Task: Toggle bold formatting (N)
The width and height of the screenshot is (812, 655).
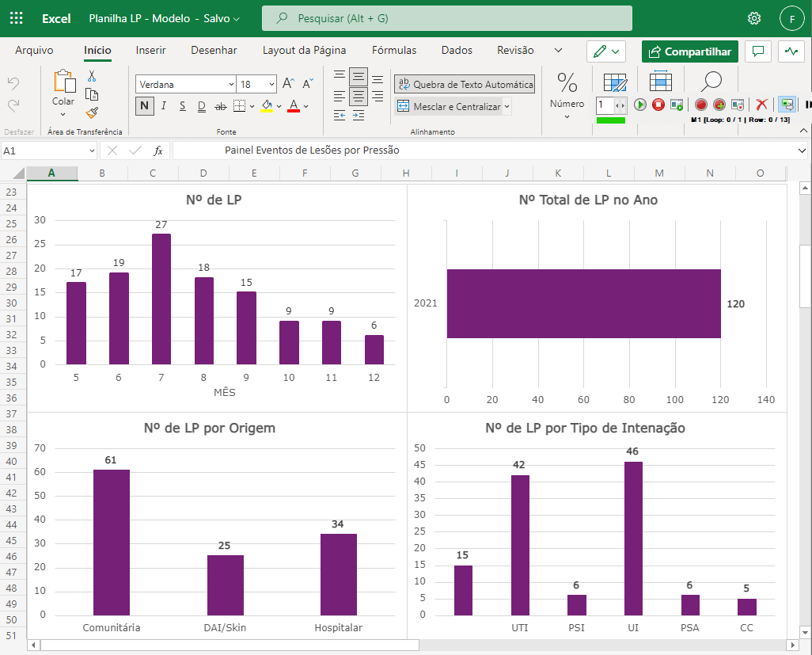Action: point(145,106)
